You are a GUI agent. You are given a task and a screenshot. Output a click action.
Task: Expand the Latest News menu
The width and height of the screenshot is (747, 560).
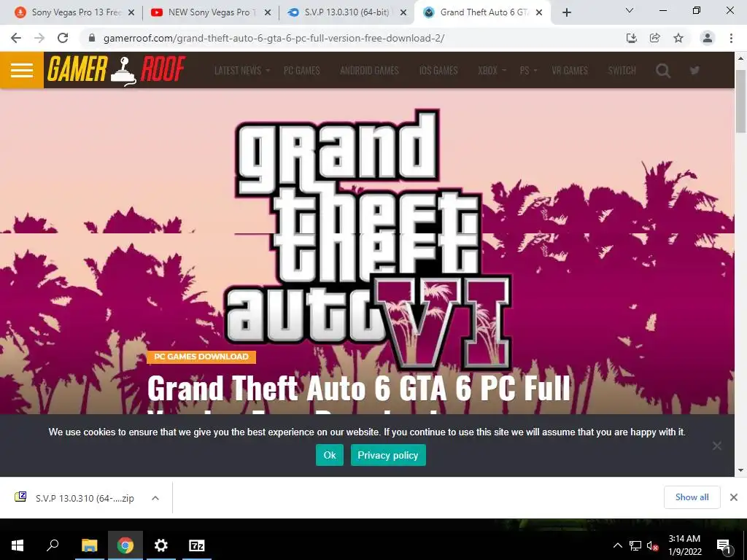pos(242,71)
